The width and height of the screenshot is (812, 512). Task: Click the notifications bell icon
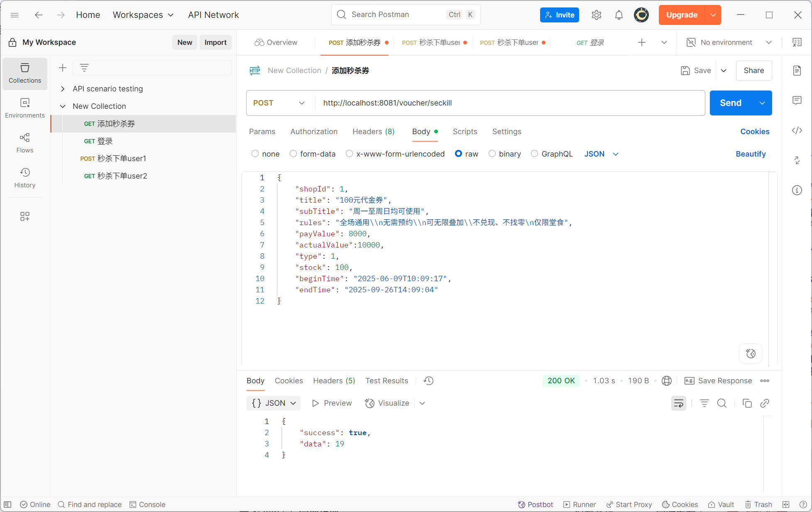tap(619, 15)
